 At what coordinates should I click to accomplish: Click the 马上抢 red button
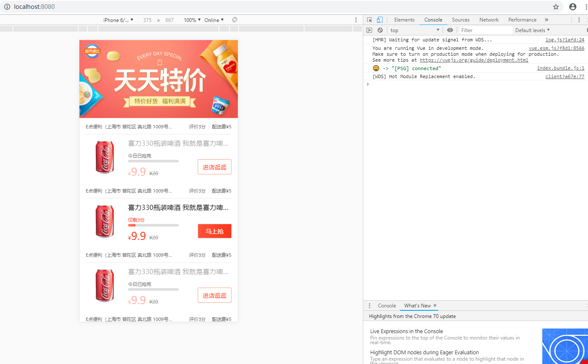[215, 231]
